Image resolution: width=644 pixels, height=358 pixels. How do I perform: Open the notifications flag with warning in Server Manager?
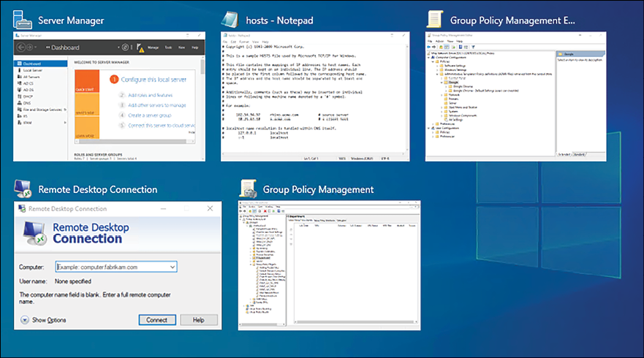click(140, 48)
